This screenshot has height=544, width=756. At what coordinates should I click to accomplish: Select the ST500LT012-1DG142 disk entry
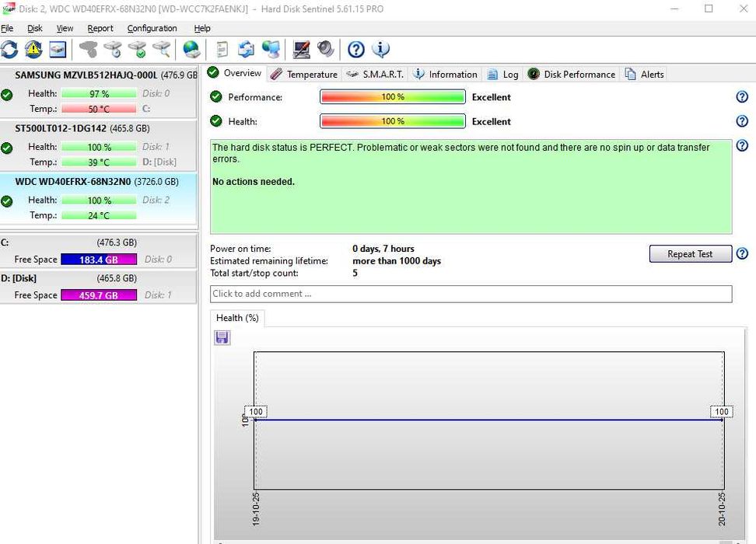click(82, 128)
